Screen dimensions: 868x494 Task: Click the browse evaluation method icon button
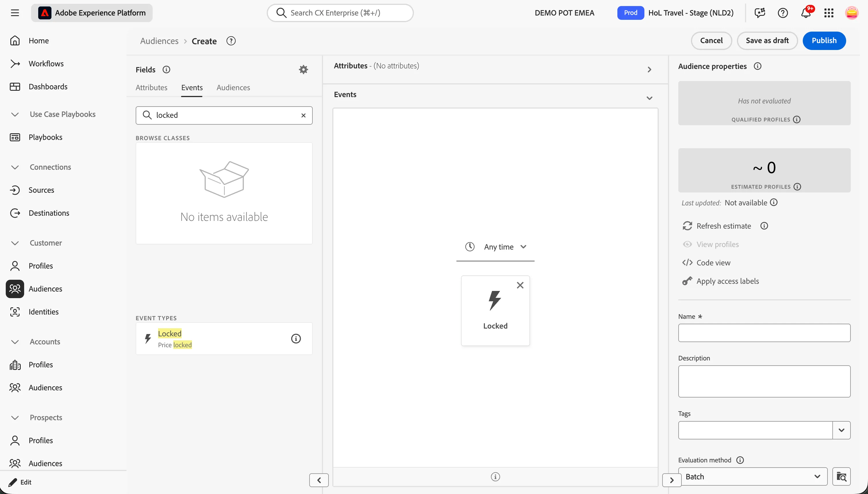coord(841,477)
